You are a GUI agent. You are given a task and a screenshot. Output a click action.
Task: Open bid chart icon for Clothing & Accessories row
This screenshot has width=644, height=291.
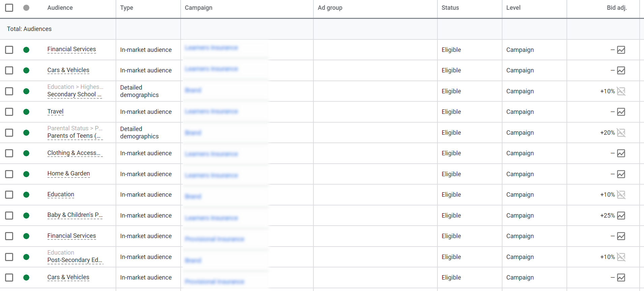coord(621,153)
